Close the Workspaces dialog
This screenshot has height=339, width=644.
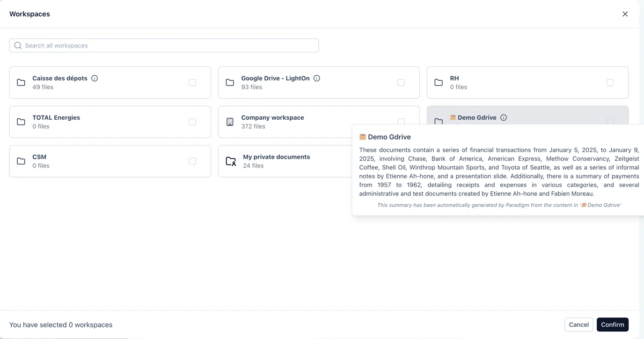625,14
